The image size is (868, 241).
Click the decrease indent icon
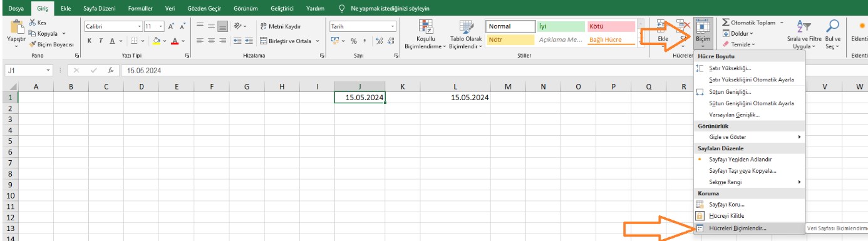pos(237,41)
